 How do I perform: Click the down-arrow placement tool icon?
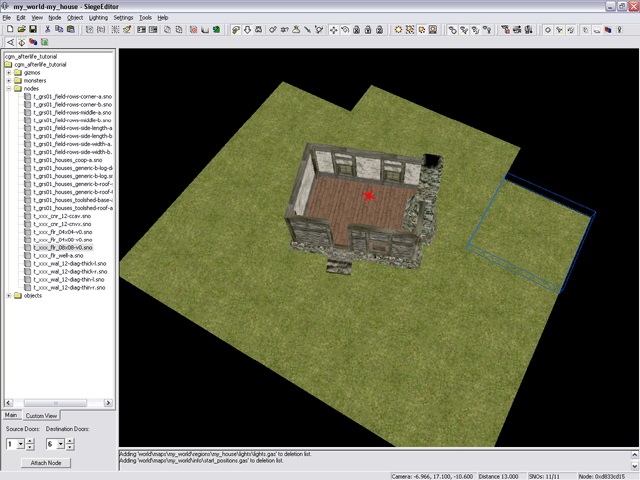[247, 30]
